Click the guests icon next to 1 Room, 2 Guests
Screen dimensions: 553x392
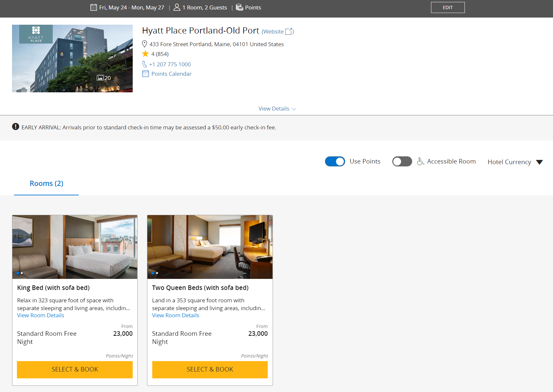pos(177,7)
